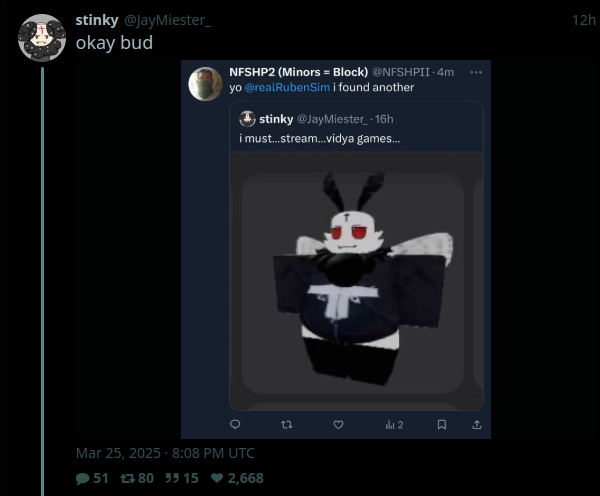Open stinky's profile avatar
Screen dimensions: 600x496
42,38
